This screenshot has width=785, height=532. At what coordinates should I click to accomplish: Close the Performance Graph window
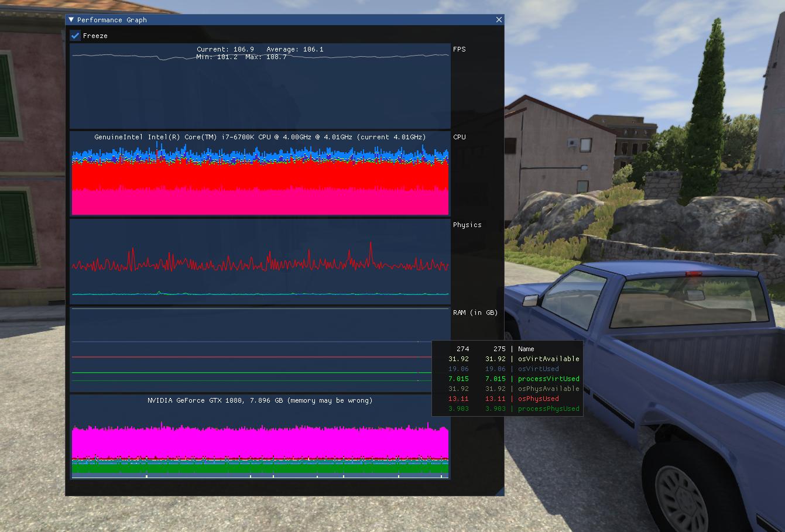coord(499,20)
